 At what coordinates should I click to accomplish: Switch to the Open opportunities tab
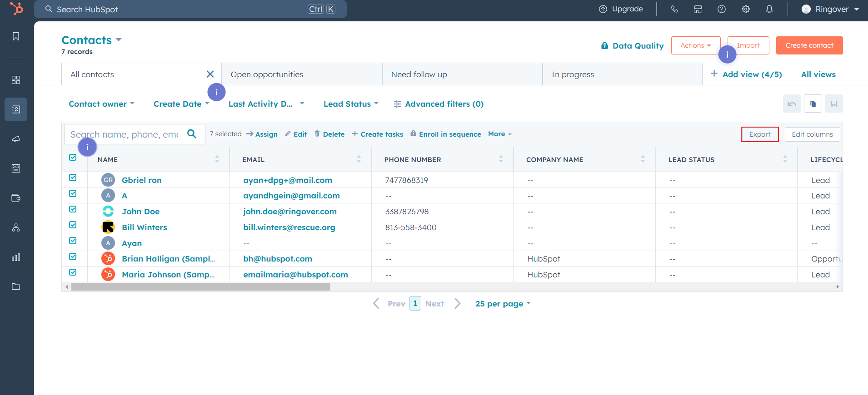pos(302,74)
